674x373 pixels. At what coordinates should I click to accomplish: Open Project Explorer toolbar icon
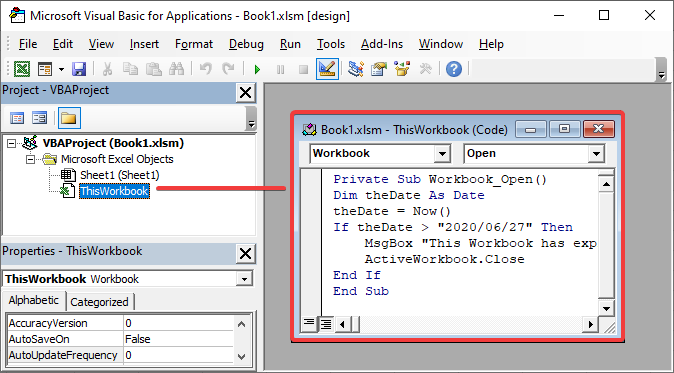coord(355,69)
